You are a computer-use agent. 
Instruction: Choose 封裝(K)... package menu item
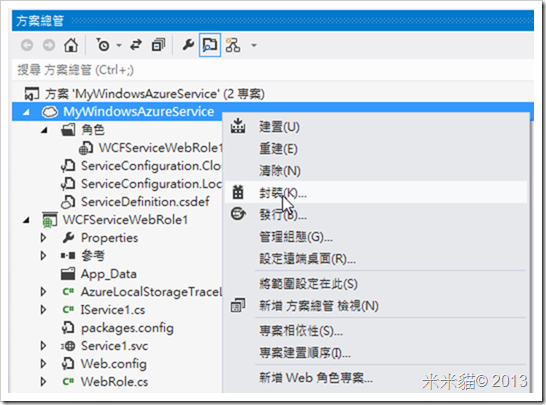(x=376, y=193)
